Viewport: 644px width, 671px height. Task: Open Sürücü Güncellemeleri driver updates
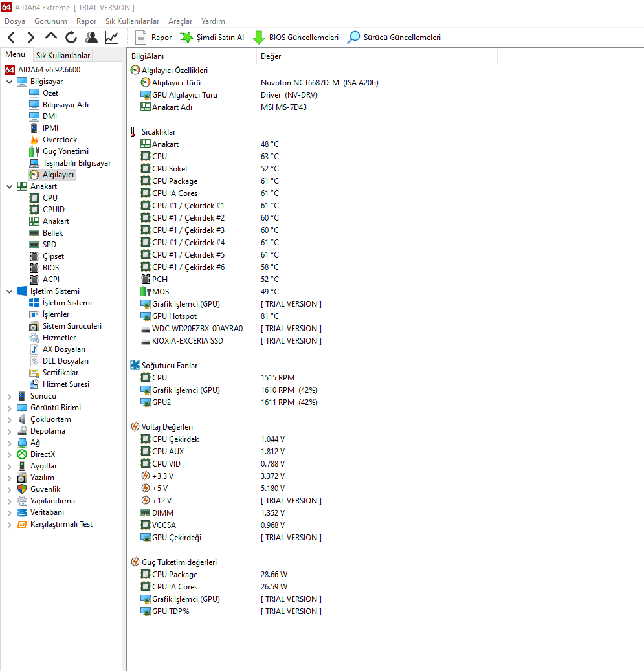click(x=394, y=38)
